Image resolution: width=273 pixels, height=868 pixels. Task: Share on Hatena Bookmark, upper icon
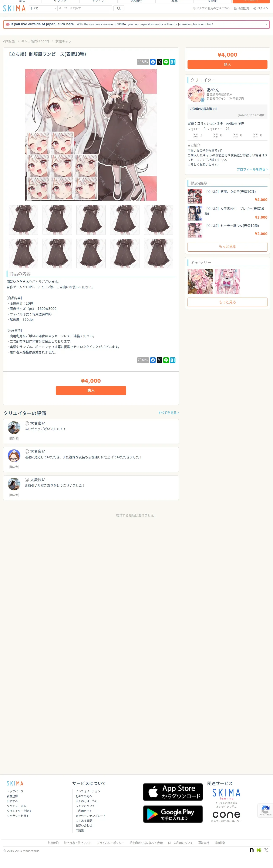coord(173,62)
